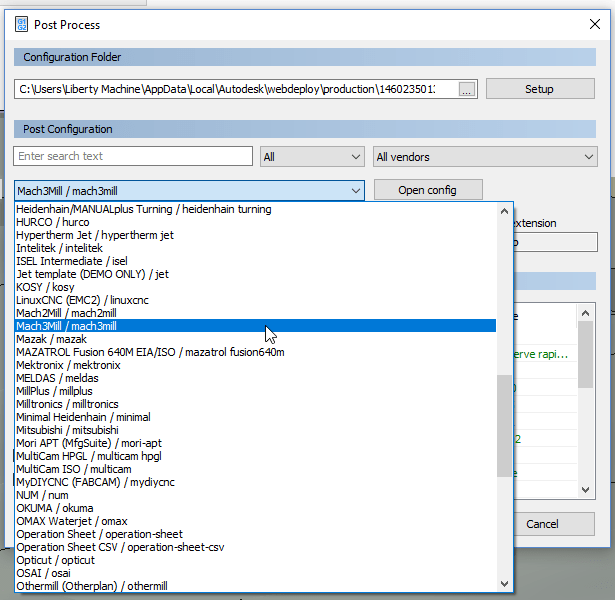Pick Mazak / mazak from list
The height and width of the screenshot is (600, 615).
click(255, 339)
